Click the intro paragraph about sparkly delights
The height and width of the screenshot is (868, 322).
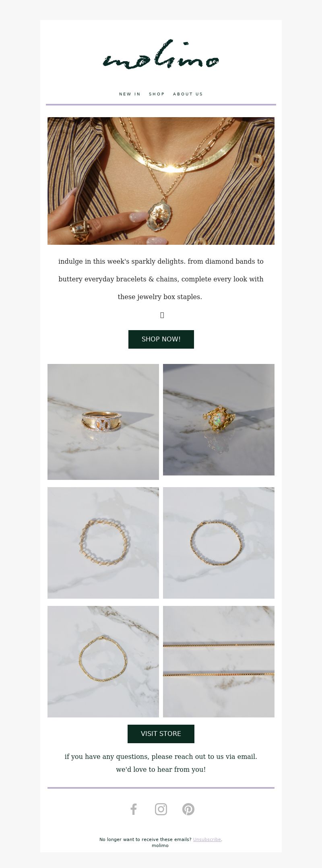pyautogui.click(x=161, y=279)
